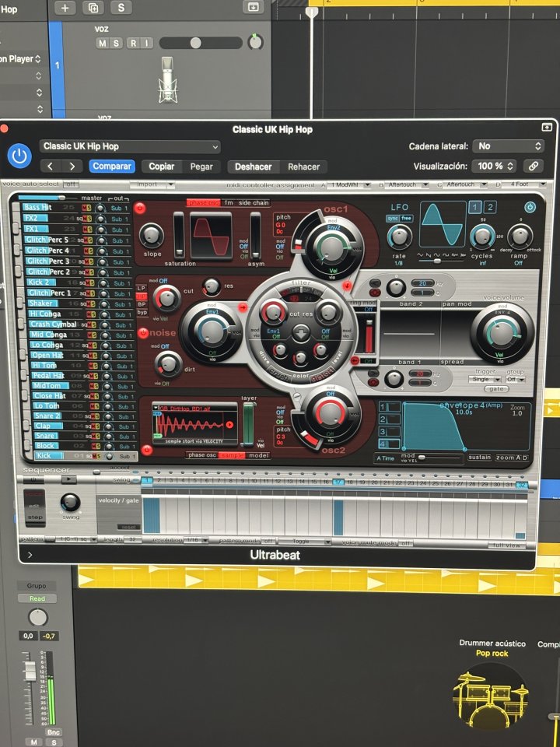Click the Ultrabeat master volume slider
Screen dimensions: 560x747
pyautogui.click(x=47, y=197)
